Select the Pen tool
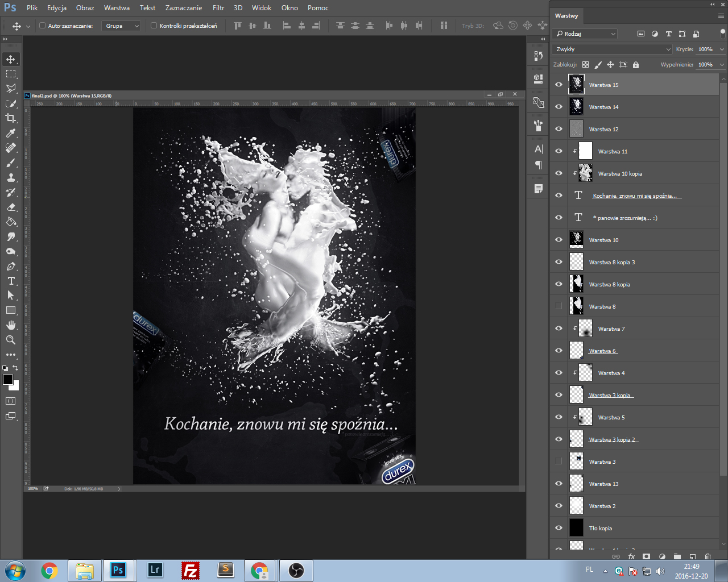Image resolution: width=728 pixels, height=582 pixels. pos(11,266)
